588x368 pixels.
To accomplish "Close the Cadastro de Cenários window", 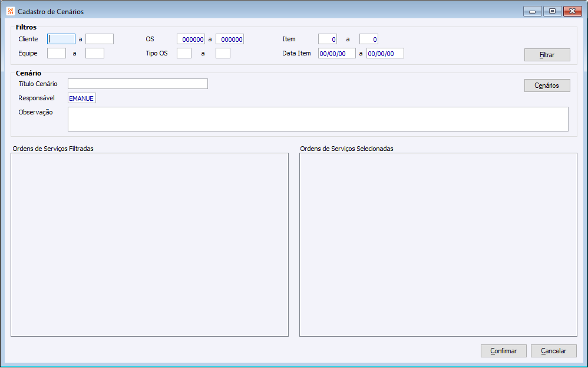I will tap(573, 11).
